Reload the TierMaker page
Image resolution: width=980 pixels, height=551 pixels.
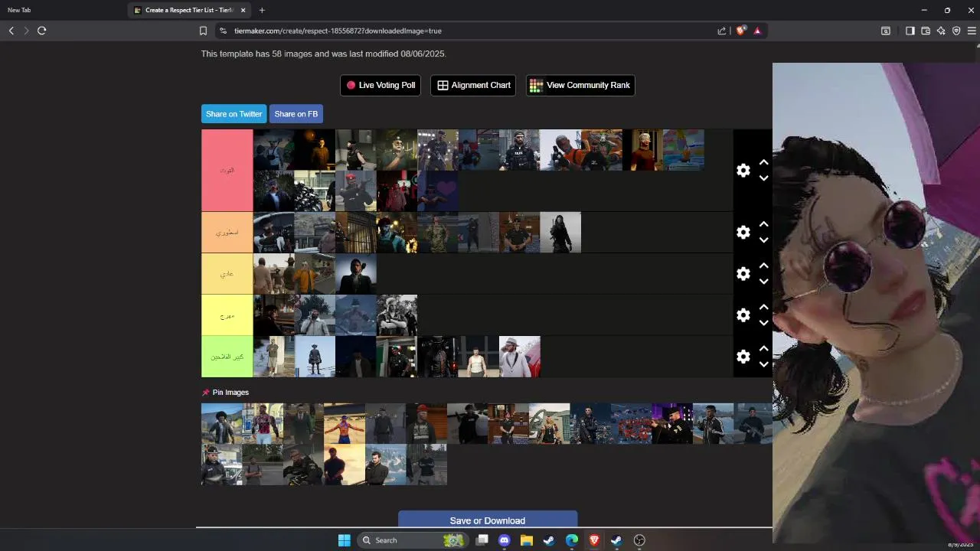pos(42,31)
